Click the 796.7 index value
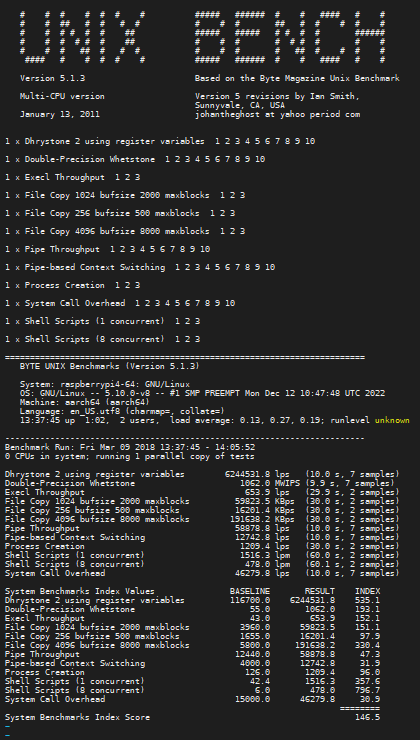Image resolution: width=420 pixels, height=740 pixels. click(x=368, y=690)
